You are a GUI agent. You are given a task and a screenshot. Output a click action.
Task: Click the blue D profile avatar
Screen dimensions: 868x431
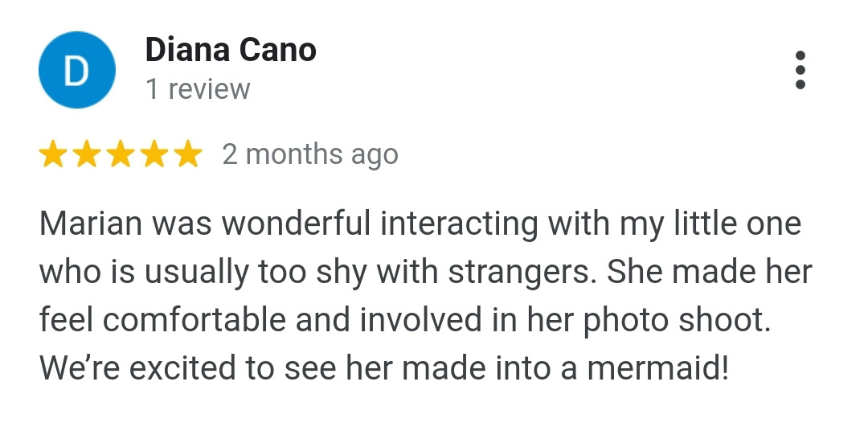tap(77, 70)
